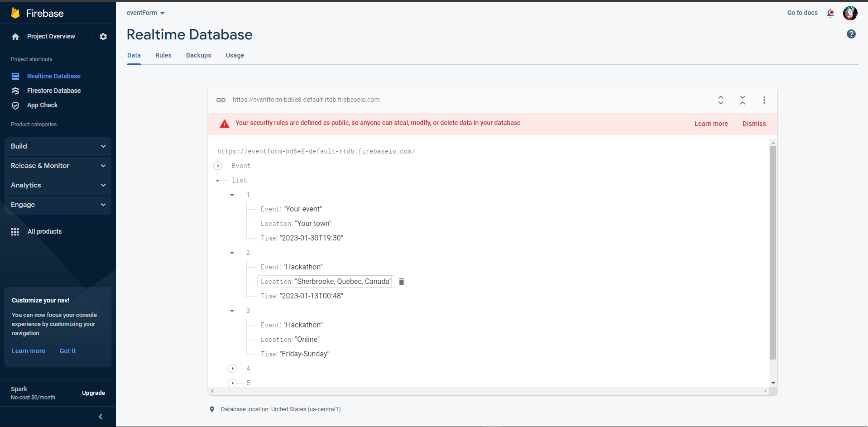Collapse list item 3

[232, 311]
